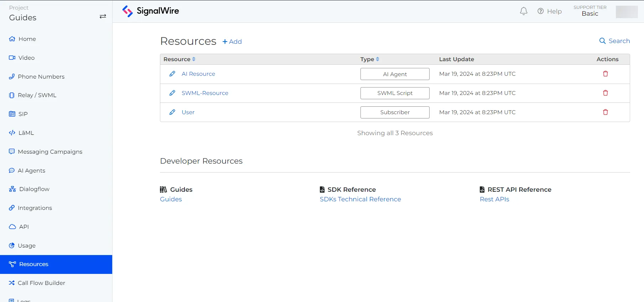Sort by Resource column arrows
This screenshot has height=302, width=644.
coord(194,59)
